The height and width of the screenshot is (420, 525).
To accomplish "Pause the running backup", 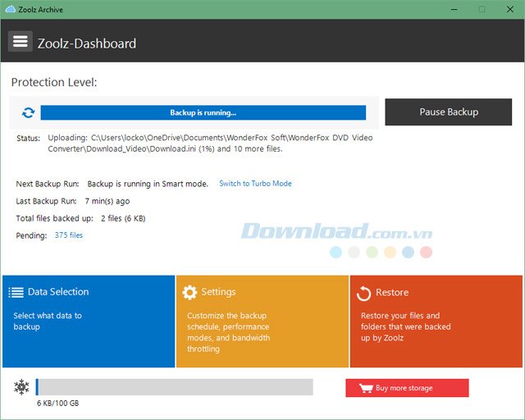I will pos(448,112).
